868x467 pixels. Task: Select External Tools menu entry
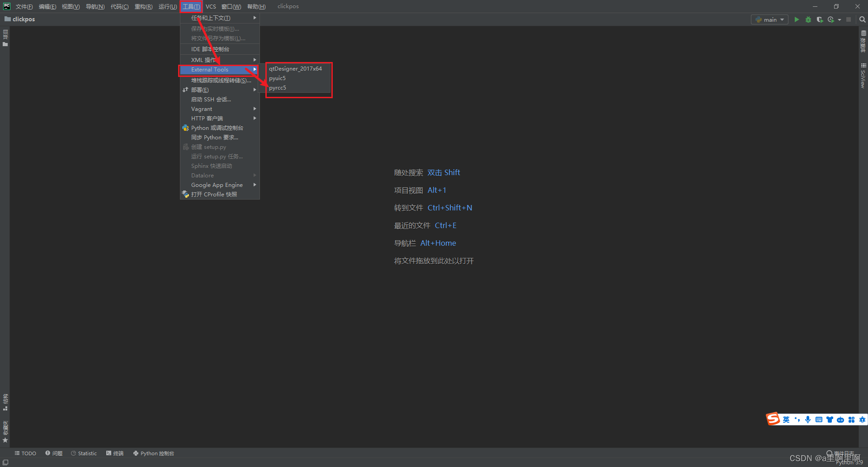[220, 70]
